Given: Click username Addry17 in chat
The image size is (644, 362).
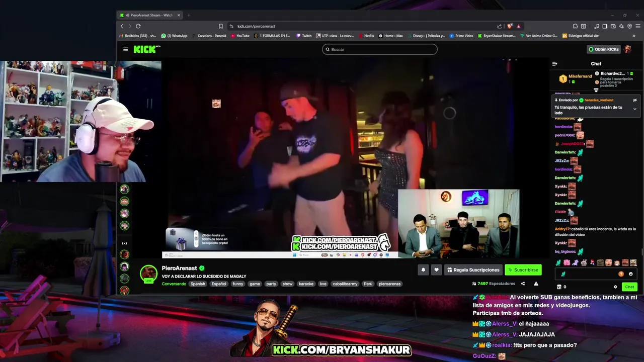Looking at the screenshot, I should pos(561,229).
